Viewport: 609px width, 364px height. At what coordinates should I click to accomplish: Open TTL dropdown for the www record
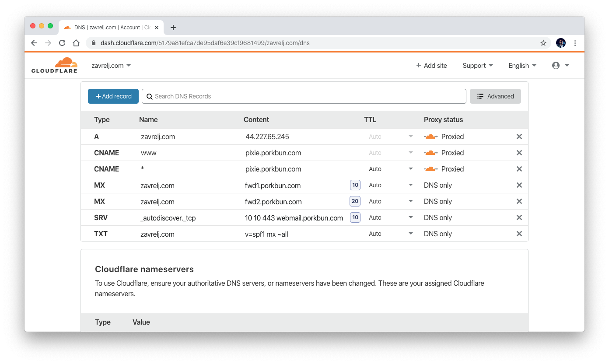pyautogui.click(x=390, y=153)
